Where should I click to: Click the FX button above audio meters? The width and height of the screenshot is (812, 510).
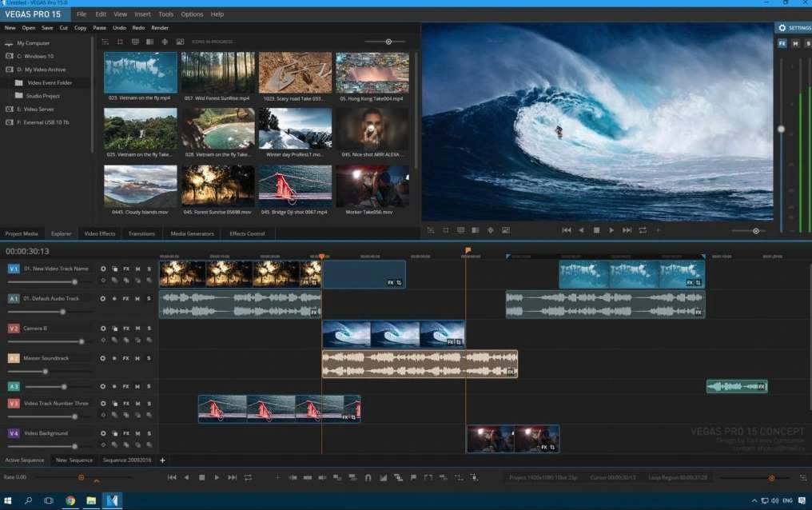coord(782,43)
